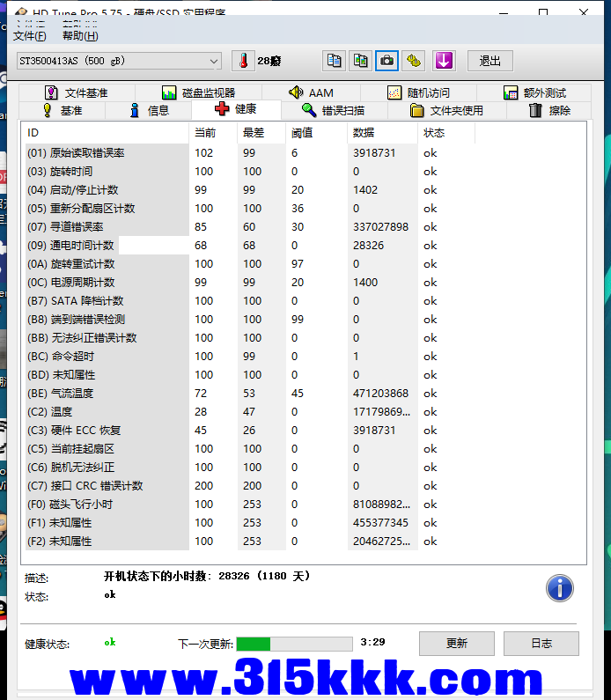Open the 文件(F) menu

[30, 36]
